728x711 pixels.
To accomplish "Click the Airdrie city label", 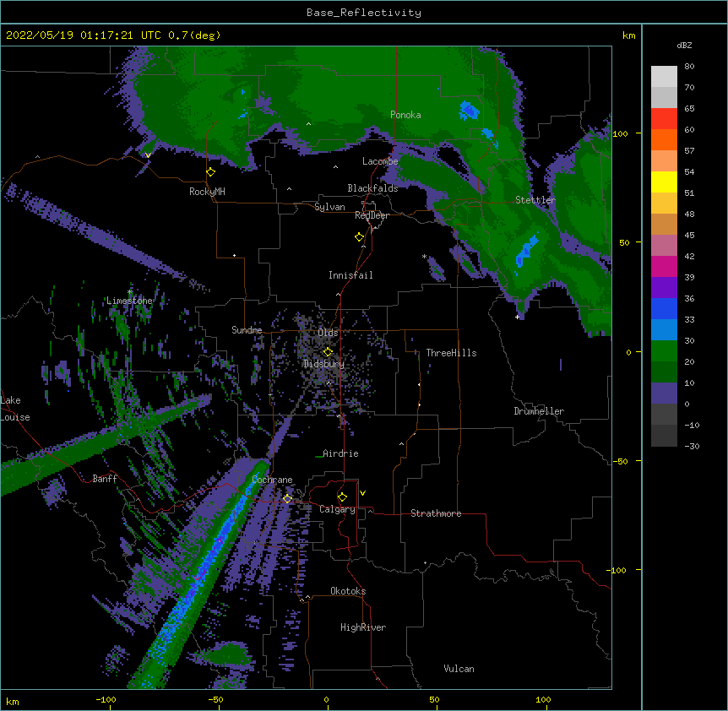I will point(341,453).
